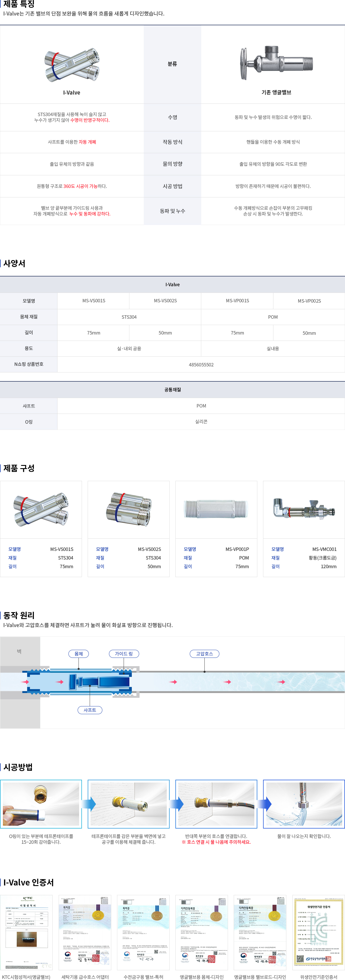This screenshot has height=980, width=345.
Task: Click the Teflon tape wrapping step image
Action: click(41, 804)
